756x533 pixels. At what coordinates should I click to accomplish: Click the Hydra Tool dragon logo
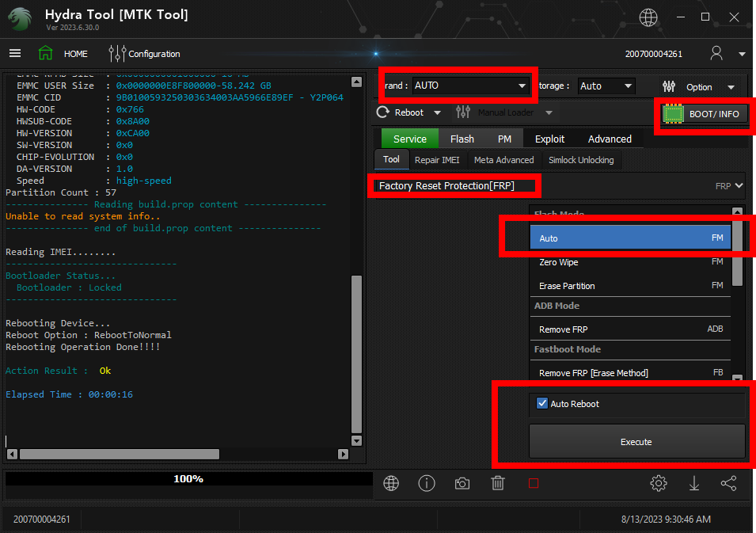tap(20, 18)
